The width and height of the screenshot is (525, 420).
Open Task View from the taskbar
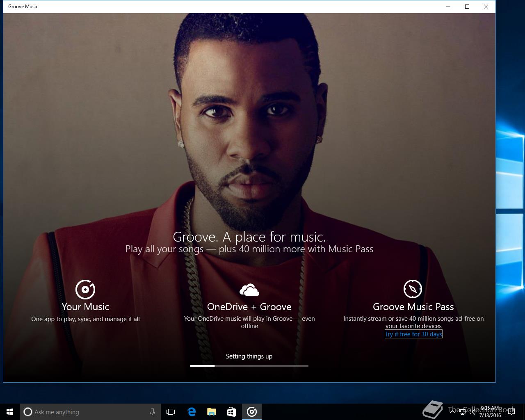[x=171, y=412]
